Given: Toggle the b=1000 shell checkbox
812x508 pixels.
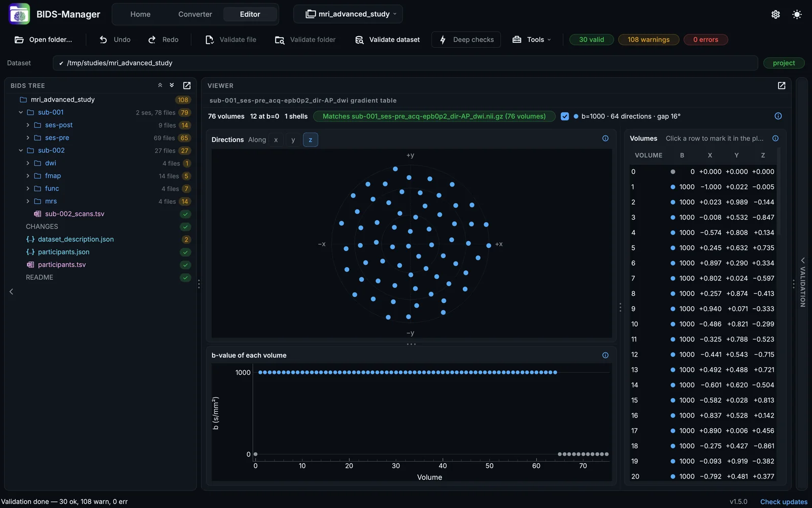Looking at the screenshot, I should 564,116.
